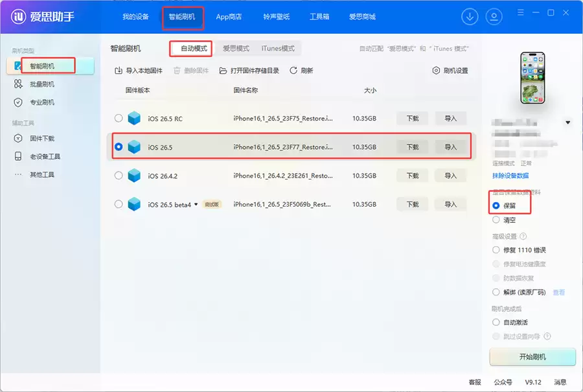Click the 抹除设备数据 link
This screenshot has width=583, height=392.
point(510,176)
